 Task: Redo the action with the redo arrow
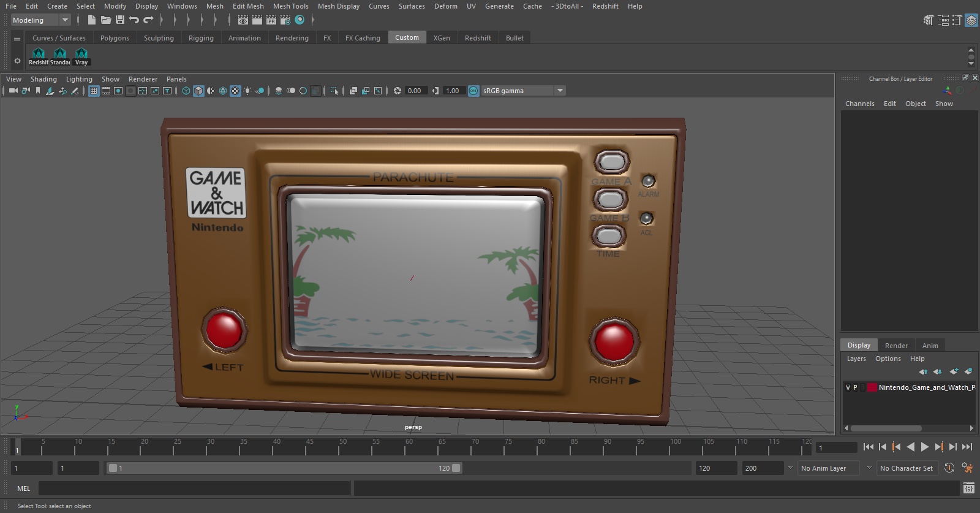click(x=148, y=20)
